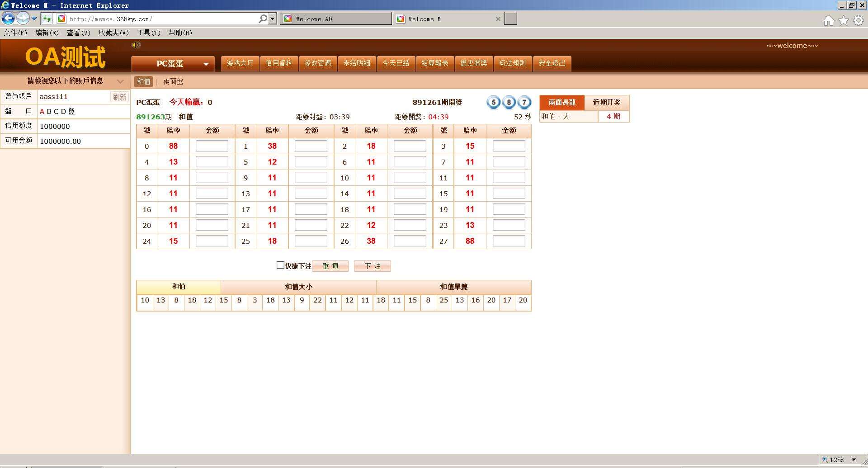The image size is (868, 468).
Task: Open 信用資料 page
Action: point(279,63)
